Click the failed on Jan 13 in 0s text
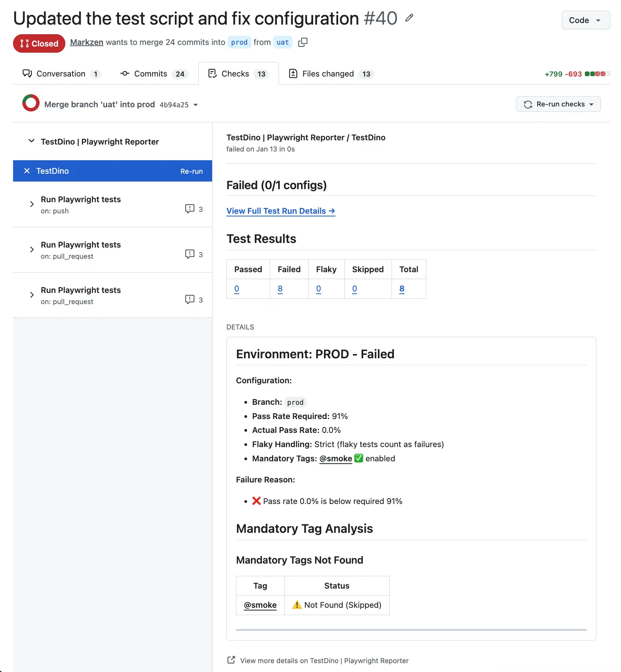Image resolution: width=621 pixels, height=672 pixels. (x=261, y=149)
